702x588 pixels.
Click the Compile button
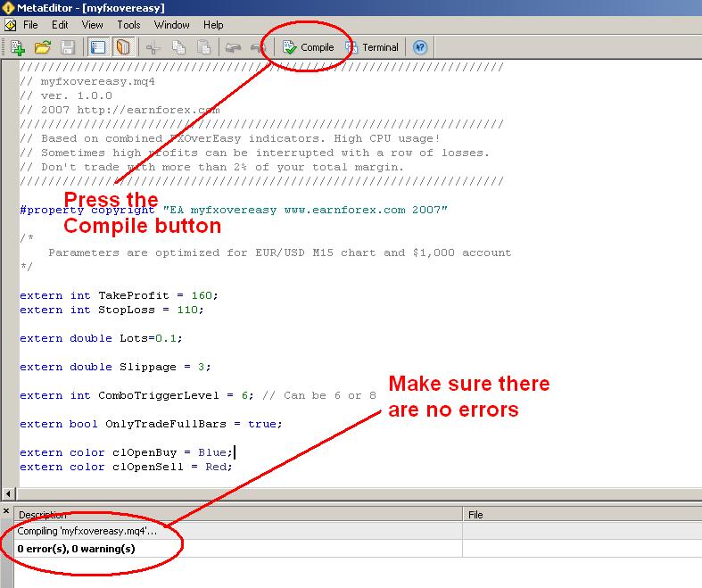point(309,47)
